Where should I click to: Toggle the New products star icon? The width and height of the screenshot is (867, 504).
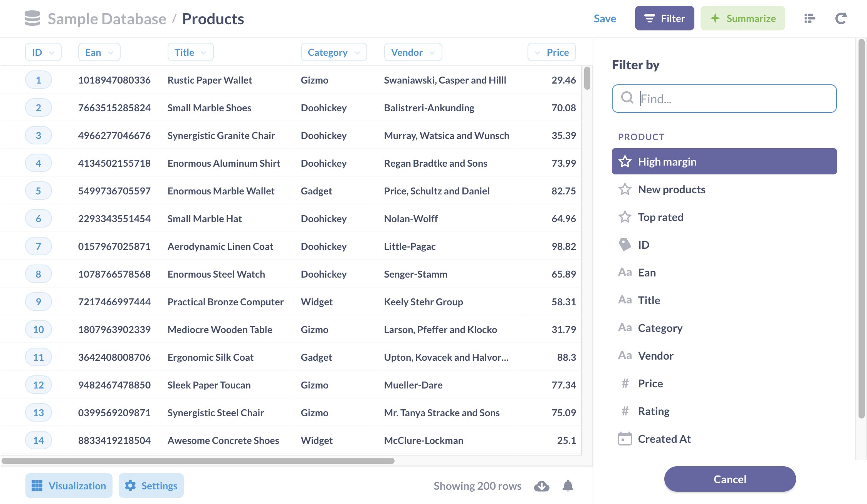pyautogui.click(x=625, y=188)
